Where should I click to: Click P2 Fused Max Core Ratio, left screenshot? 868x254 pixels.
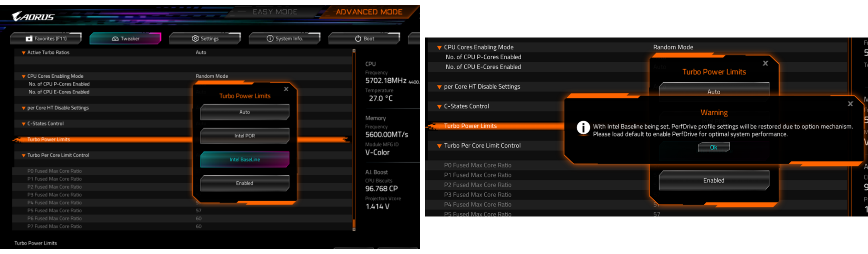click(x=55, y=187)
